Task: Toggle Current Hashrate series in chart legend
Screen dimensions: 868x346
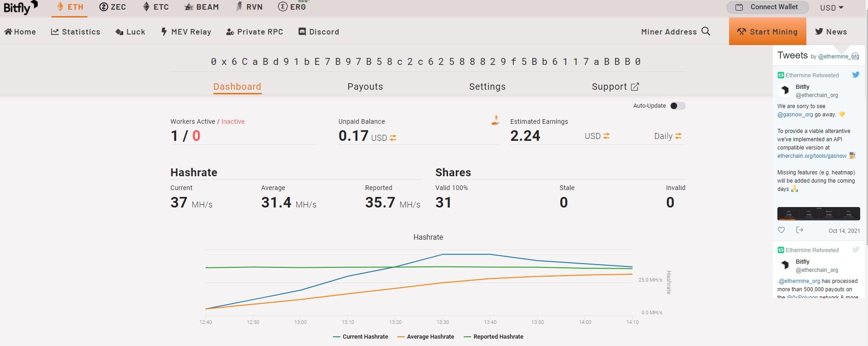Action: [361, 337]
